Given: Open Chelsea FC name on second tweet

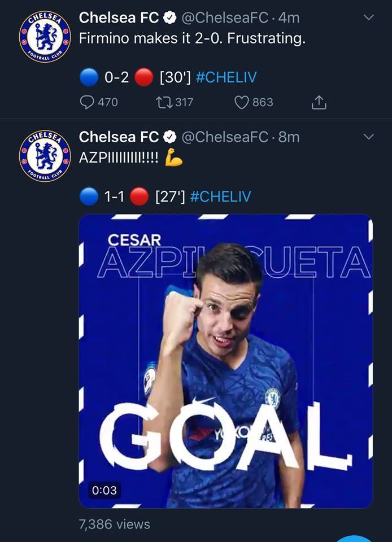Looking at the screenshot, I should click(119, 137).
